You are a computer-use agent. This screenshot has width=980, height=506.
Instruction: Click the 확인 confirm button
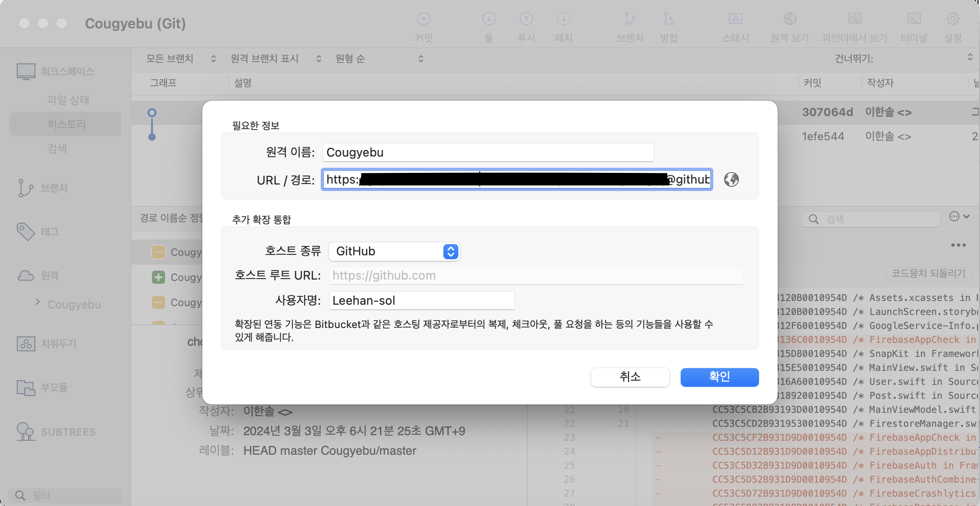(x=719, y=376)
